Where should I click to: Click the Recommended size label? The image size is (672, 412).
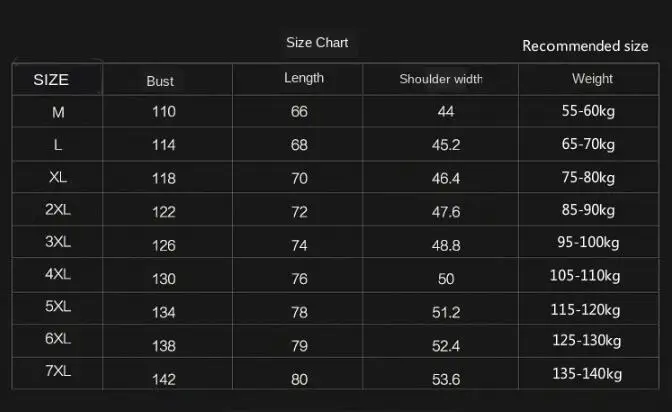[585, 46]
